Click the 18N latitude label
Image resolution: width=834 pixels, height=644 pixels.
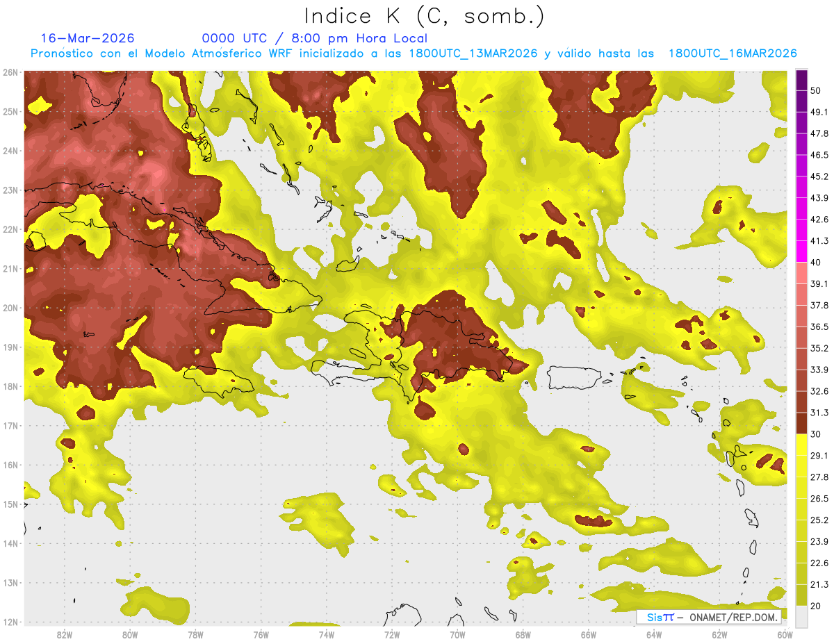(10, 386)
